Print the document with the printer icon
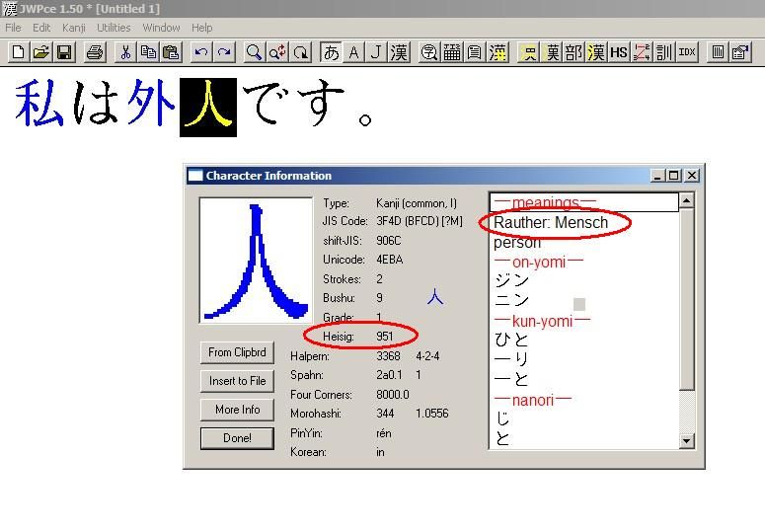This screenshot has width=765, height=532. 95,51
